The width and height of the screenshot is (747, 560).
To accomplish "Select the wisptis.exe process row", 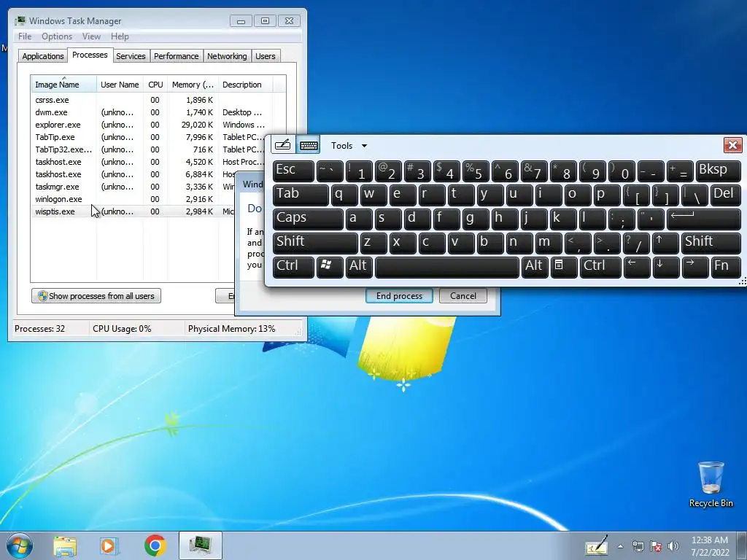I will tap(133, 211).
